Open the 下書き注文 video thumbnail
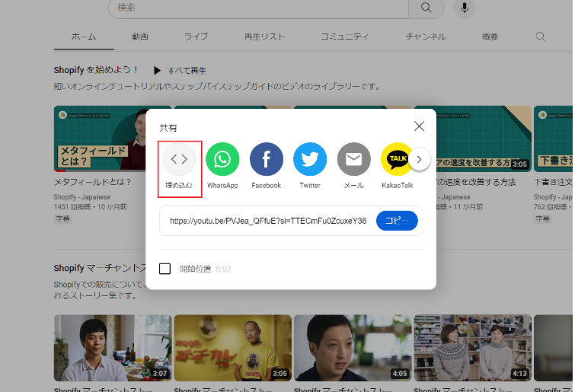Viewport: 575px width, 392px height. 553,139
